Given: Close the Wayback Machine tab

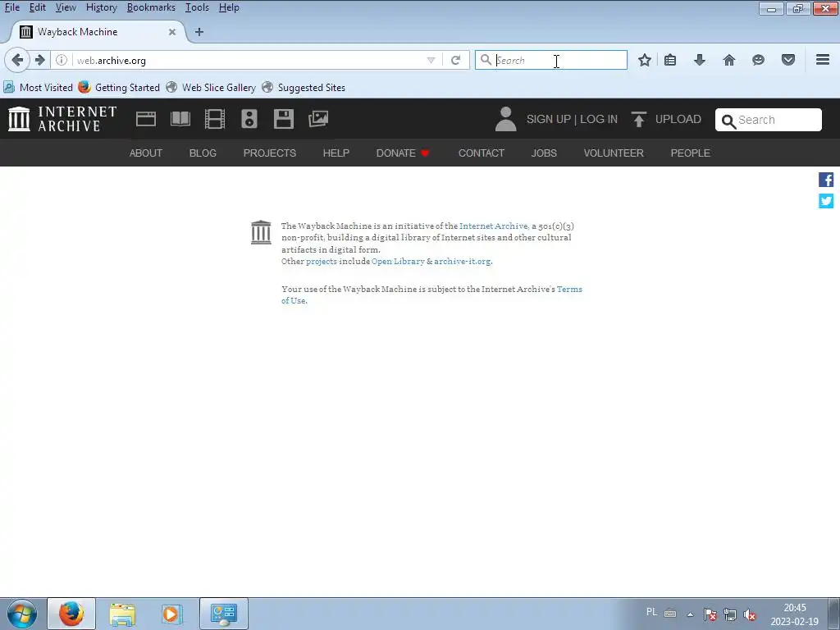Looking at the screenshot, I should coord(172,32).
